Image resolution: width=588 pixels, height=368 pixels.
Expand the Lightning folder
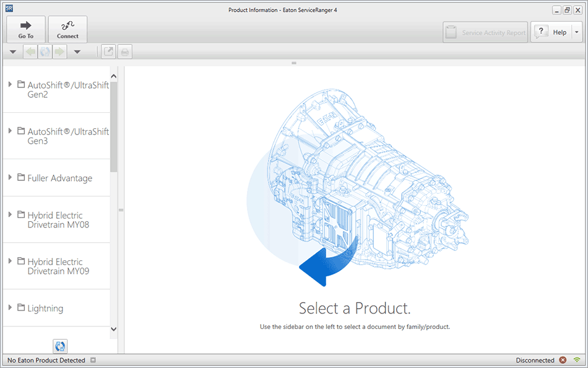click(10, 307)
